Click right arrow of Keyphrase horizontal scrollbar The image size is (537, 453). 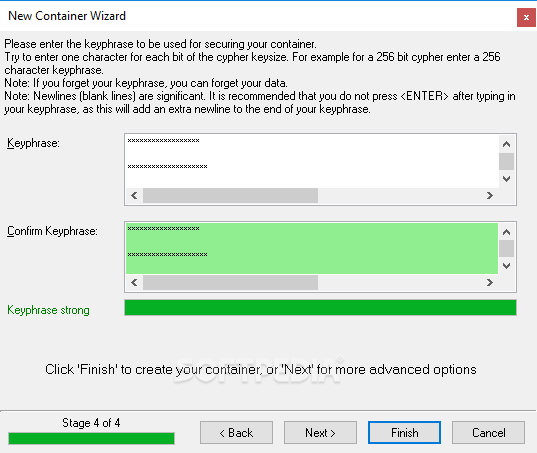(x=490, y=196)
